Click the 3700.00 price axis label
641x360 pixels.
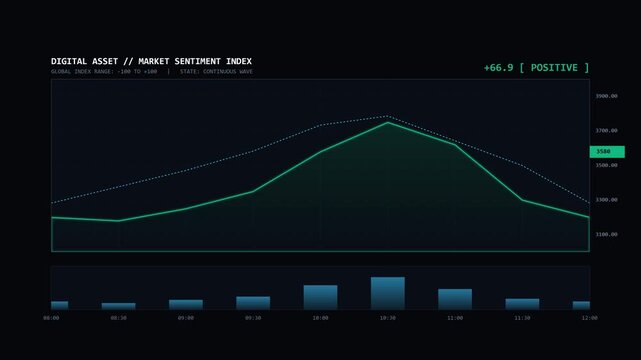tap(606, 131)
